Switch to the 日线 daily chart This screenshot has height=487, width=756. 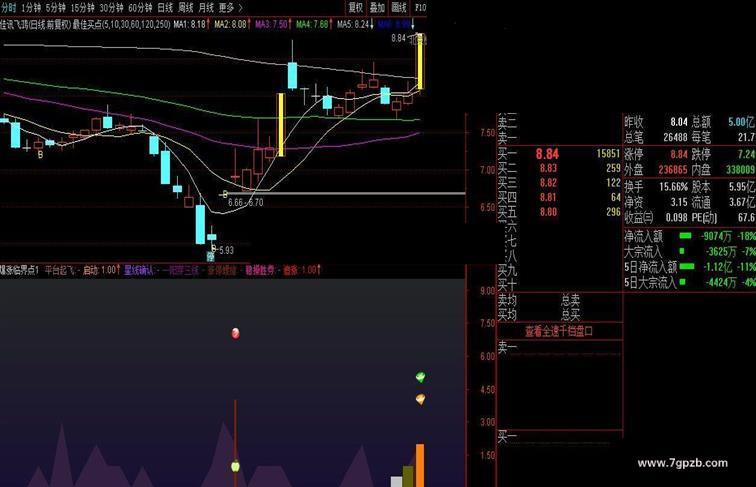[165, 7]
